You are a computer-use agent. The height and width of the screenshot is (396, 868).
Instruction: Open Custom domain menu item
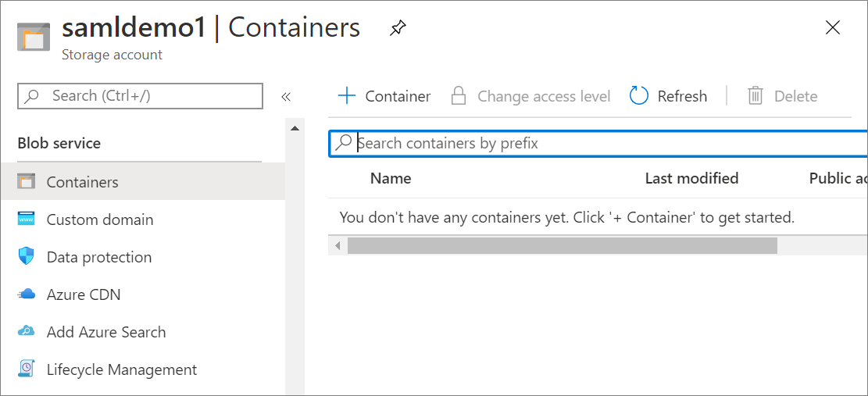tap(100, 219)
